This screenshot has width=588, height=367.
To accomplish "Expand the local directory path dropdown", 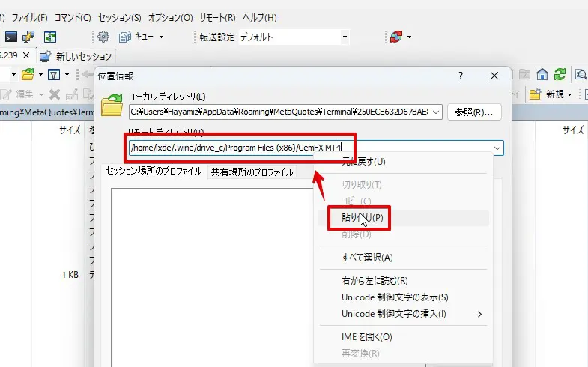I will pyautogui.click(x=437, y=112).
